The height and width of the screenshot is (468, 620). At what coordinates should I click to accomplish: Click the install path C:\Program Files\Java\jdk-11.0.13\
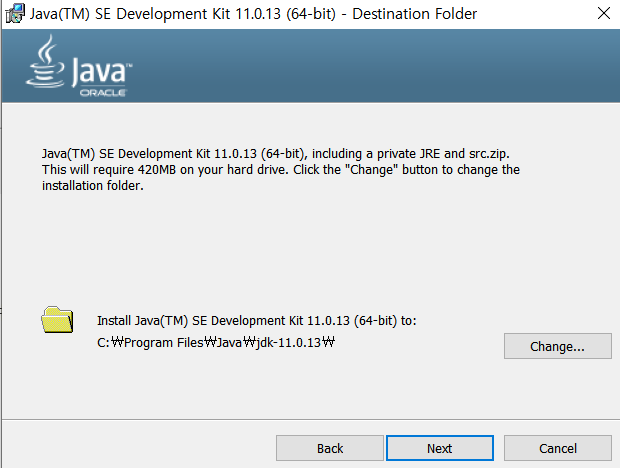coord(216,342)
